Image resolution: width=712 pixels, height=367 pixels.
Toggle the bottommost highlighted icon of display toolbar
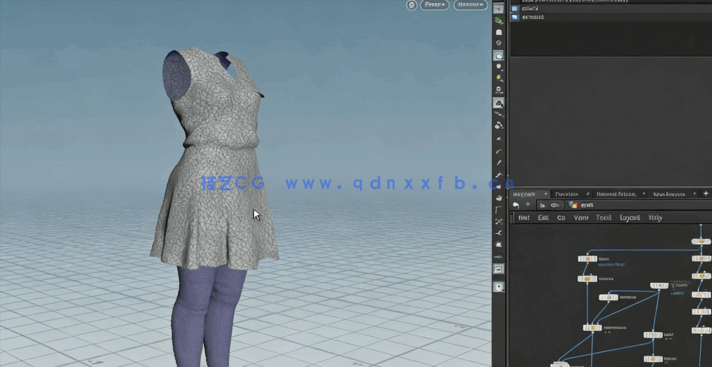(499, 287)
